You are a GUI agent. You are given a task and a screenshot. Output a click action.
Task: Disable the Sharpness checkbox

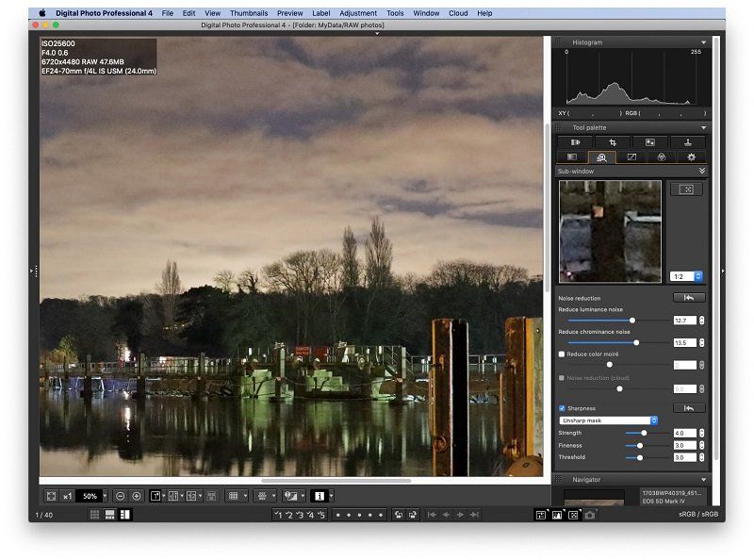(x=562, y=407)
